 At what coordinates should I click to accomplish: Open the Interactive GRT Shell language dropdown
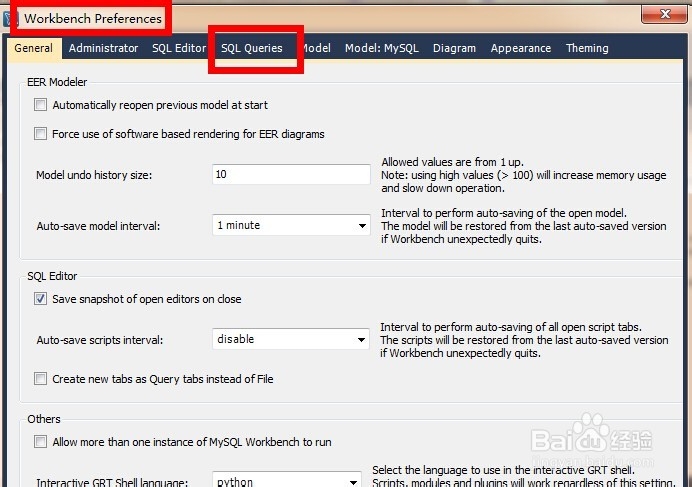(x=287, y=480)
